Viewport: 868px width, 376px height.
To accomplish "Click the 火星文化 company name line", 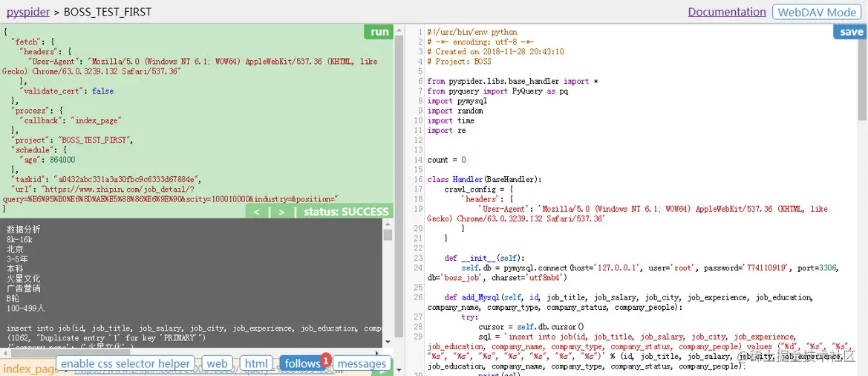I will [x=23, y=279].
